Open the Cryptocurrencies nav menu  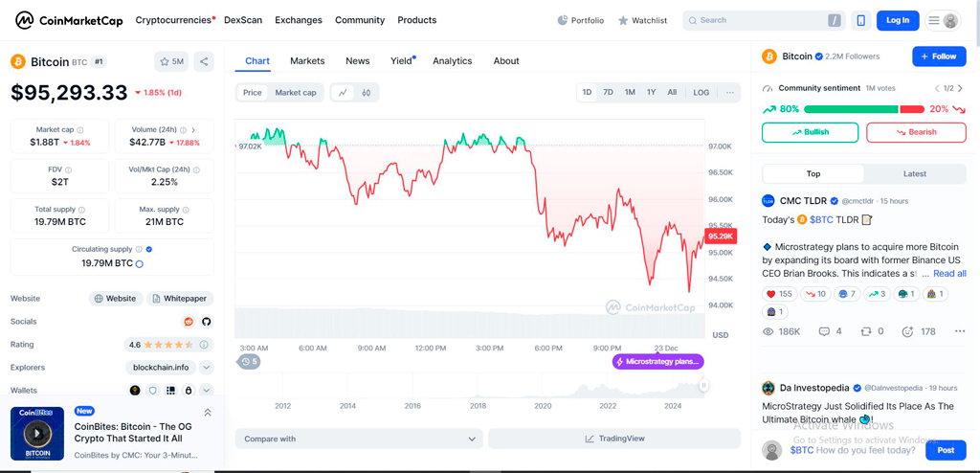pos(175,20)
